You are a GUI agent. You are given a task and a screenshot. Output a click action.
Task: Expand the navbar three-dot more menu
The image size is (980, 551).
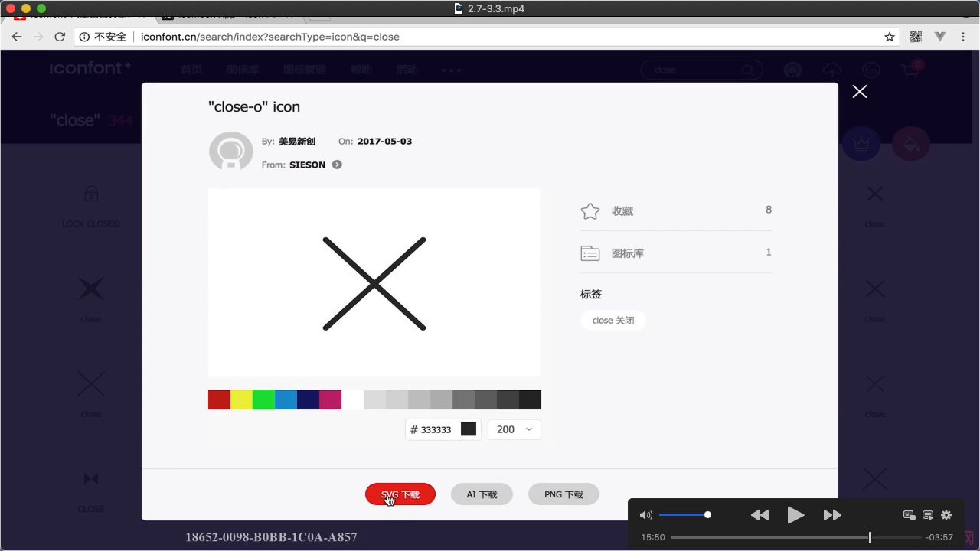[451, 70]
